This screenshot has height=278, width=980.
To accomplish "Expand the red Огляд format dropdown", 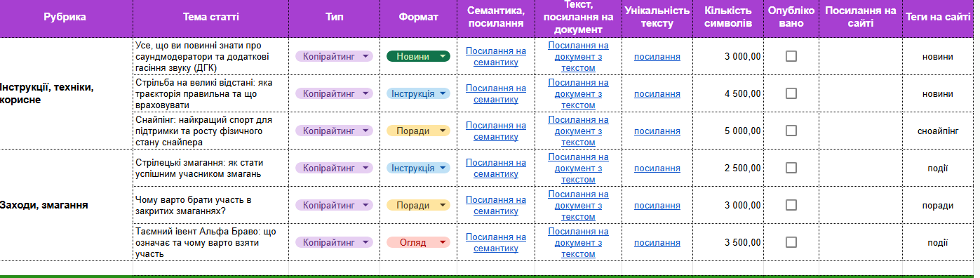I will point(418,242).
